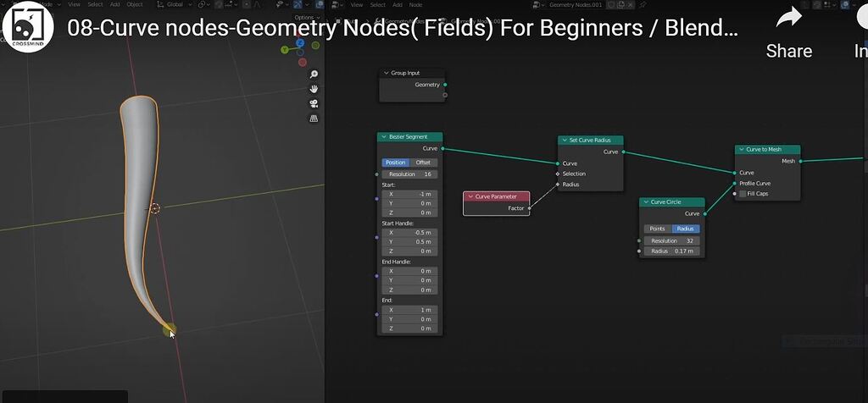This screenshot has height=403, width=868.
Task: Click Start Handle X field showing -0.5 m
Action: [x=409, y=233]
